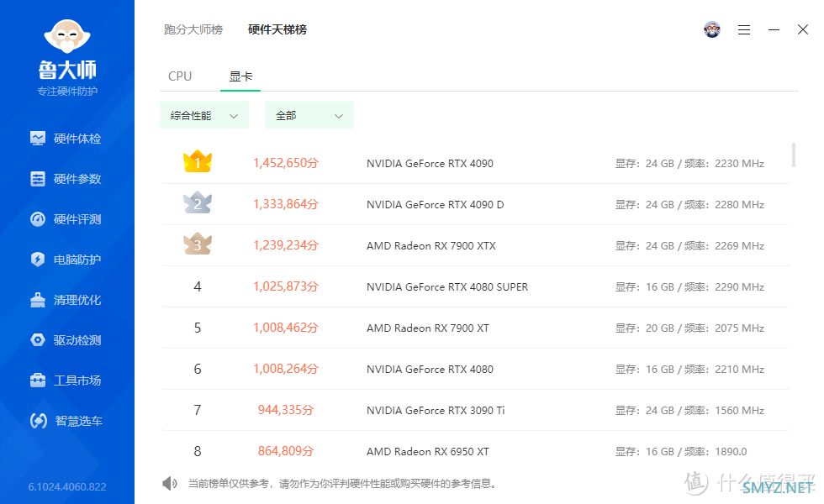Click specs 20 GB / 2075 MHz
This screenshot has width=824, height=504.
[x=689, y=328]
